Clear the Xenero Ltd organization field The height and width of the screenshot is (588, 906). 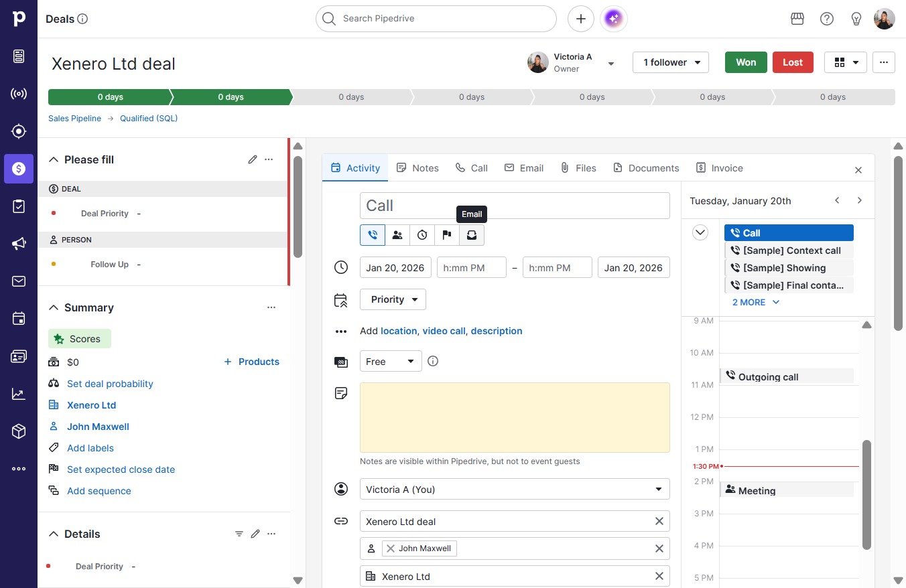(x=659, y=576)
